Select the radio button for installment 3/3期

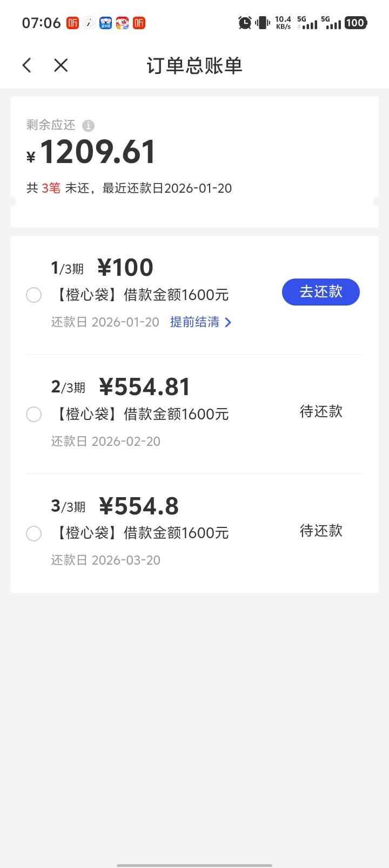(x=33, y=533)
